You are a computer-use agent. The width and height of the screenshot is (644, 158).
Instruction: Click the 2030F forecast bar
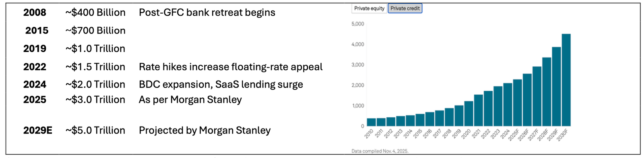click(566, 80)
